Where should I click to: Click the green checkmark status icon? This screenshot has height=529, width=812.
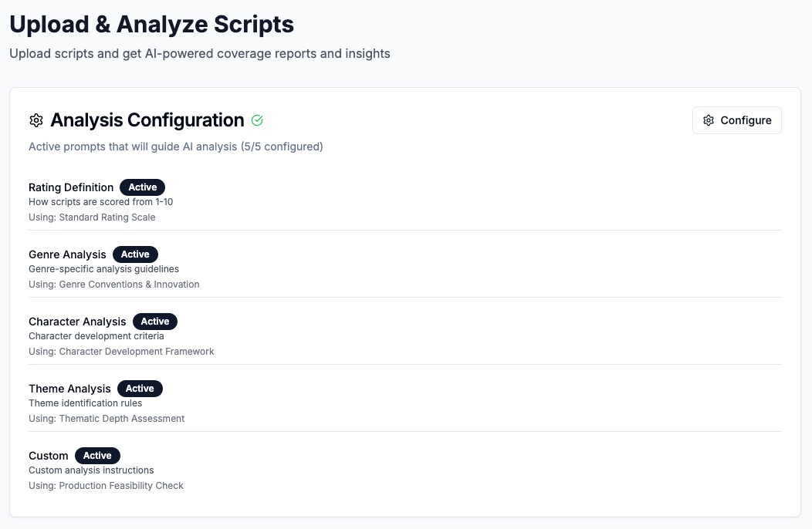pyautogui.click(x=258, y=120)
